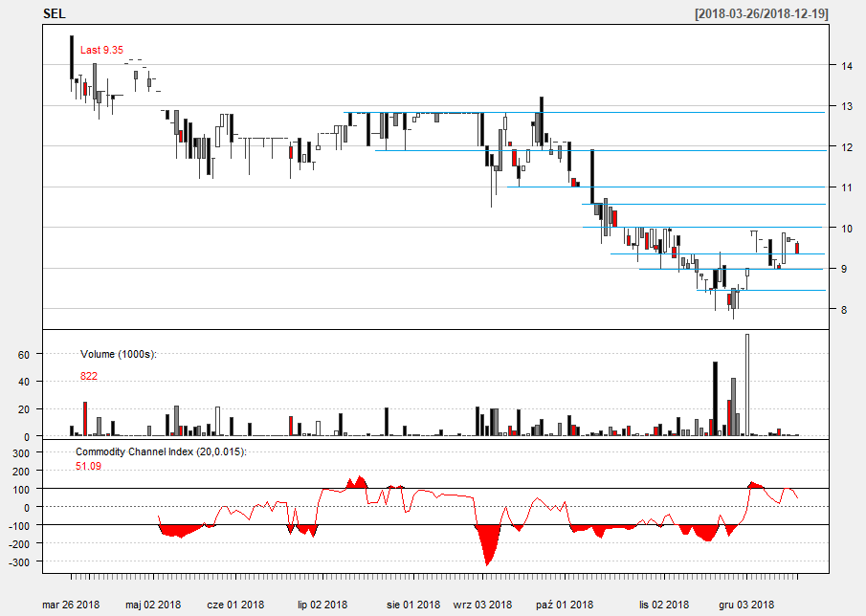
Task: Click the -300 label on the CCI axis
Action: click(19, 561)
